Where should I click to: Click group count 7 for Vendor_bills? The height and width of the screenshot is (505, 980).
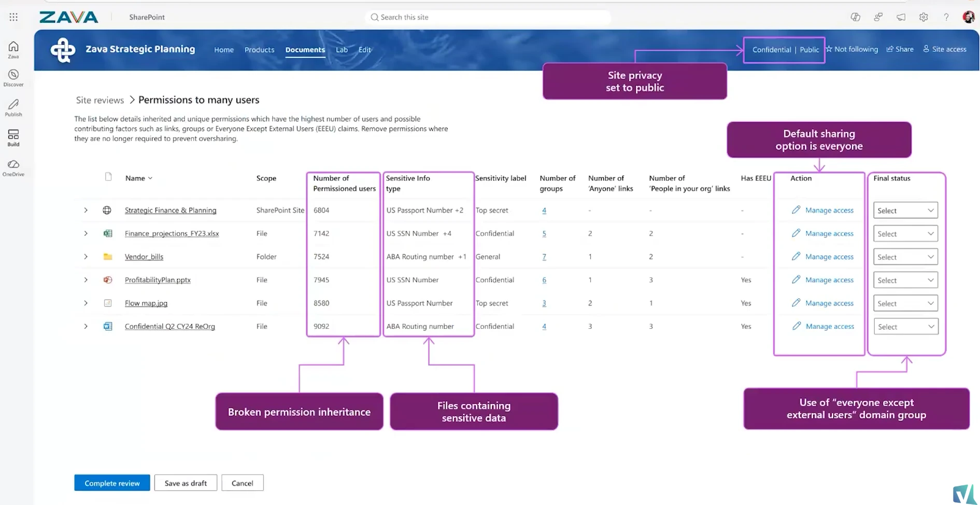(544, 257)
